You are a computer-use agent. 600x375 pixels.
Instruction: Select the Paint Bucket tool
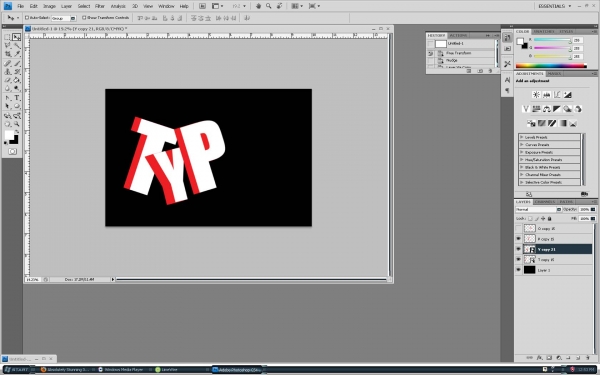[x=16, y=80]
